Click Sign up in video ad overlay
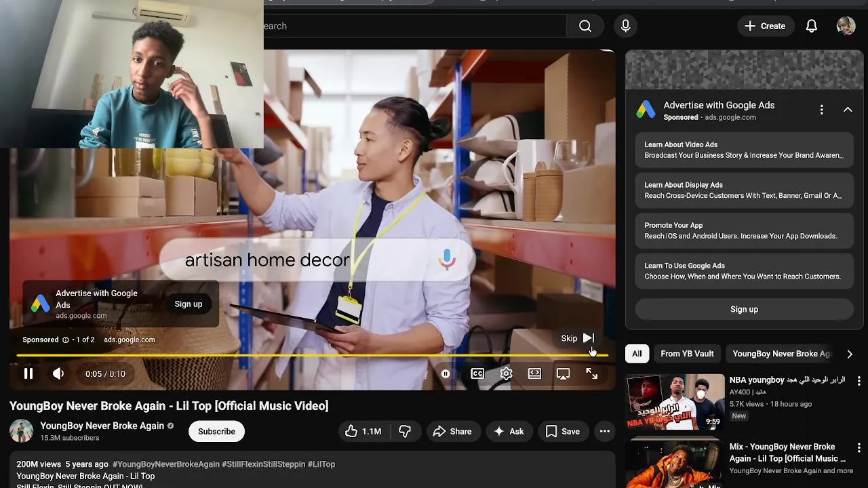The width and height of the screenshot is (868, 488). pos(189,304)
